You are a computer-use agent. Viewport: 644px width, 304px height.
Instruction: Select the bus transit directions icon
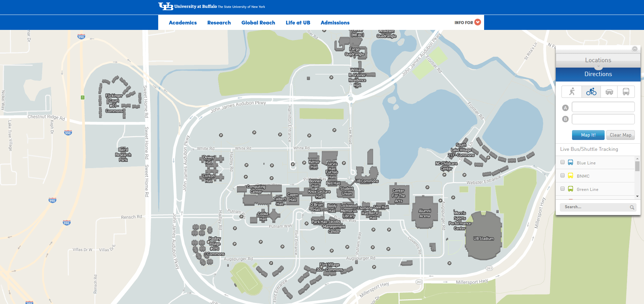pos(626,92)
